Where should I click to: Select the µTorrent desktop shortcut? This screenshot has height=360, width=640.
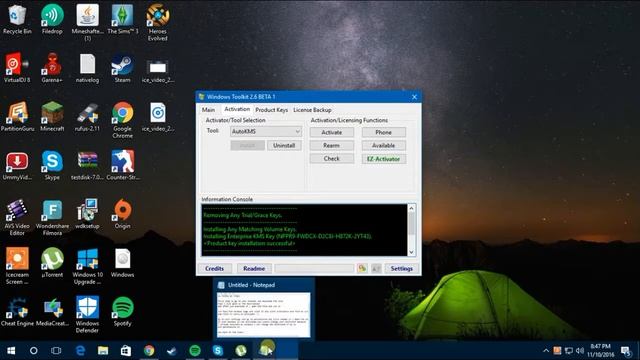click(52, 262)
